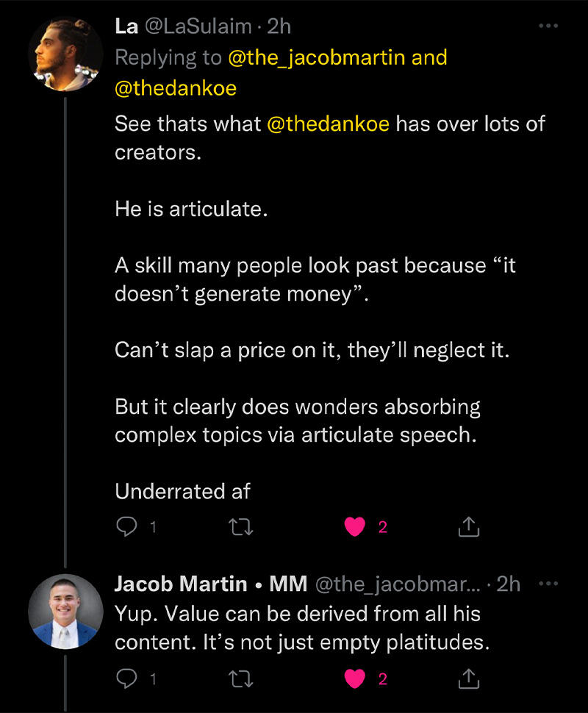Open @the_jacobmartin link in replying-to line
This screenshot has width=588, height=713.
click(317, 58)
